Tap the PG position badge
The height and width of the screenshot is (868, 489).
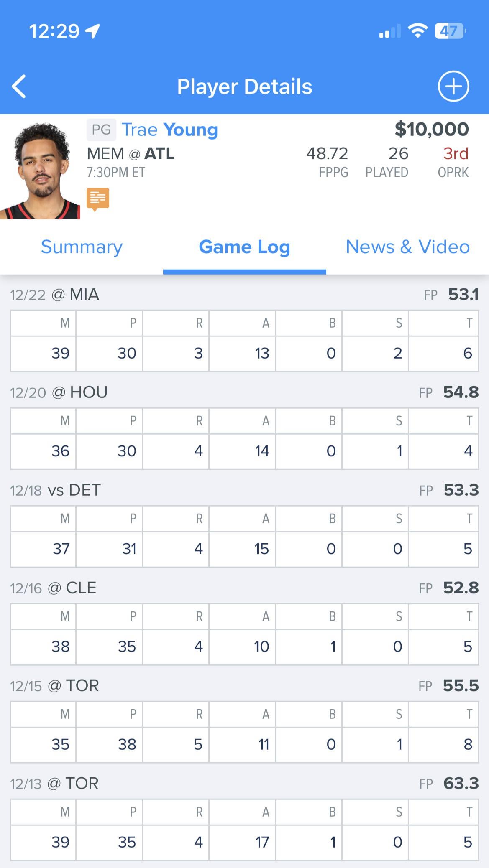tap(101, 130)
